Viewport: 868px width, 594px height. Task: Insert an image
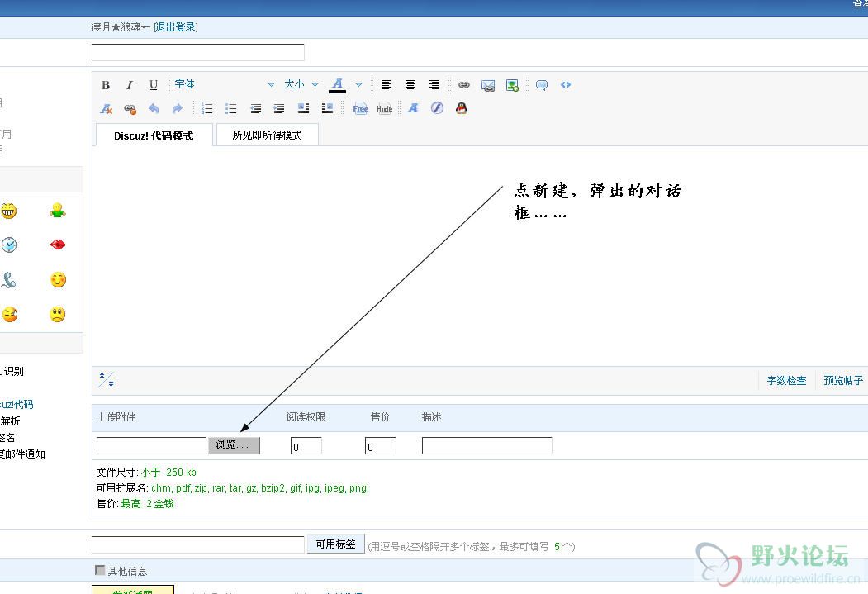[x=512, y=85]
